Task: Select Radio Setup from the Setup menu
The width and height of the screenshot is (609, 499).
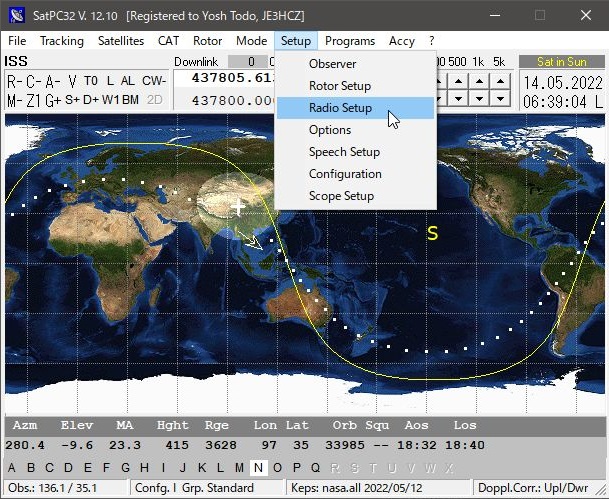Action: tap(340, 108)
